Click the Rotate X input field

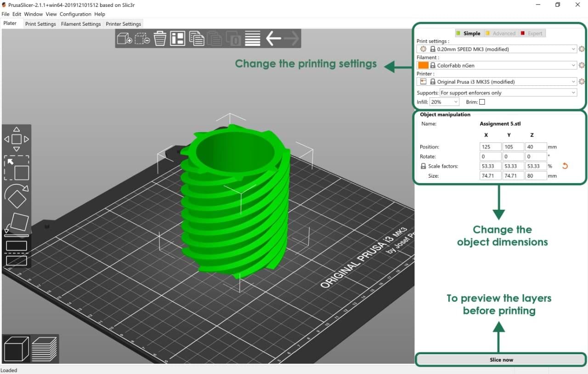tap(490, 156)
